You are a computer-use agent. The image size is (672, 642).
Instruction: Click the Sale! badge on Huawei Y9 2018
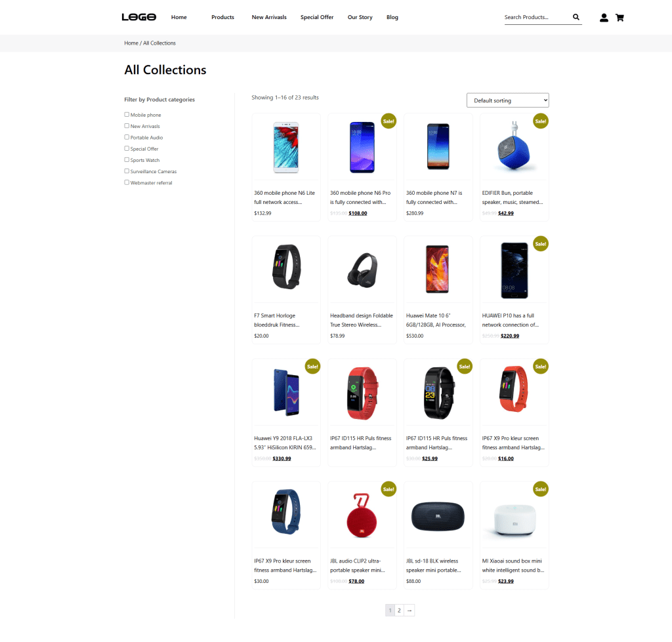312,367
